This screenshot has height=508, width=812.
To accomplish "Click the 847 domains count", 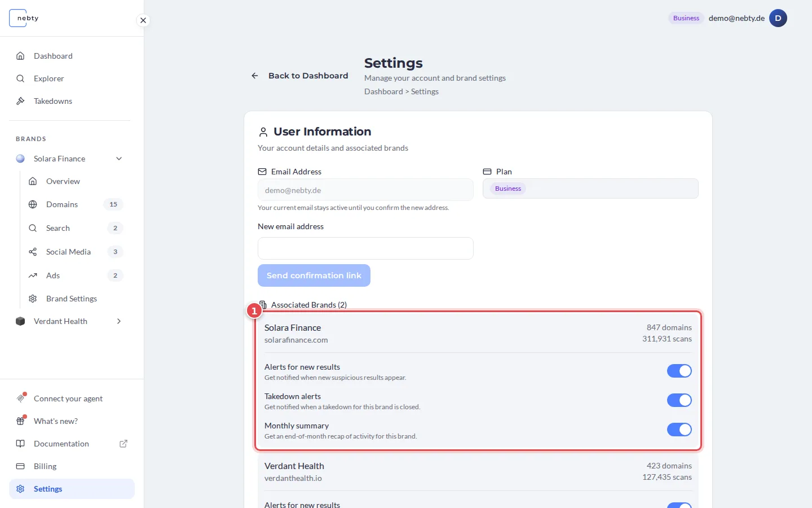I will [669, 327].
